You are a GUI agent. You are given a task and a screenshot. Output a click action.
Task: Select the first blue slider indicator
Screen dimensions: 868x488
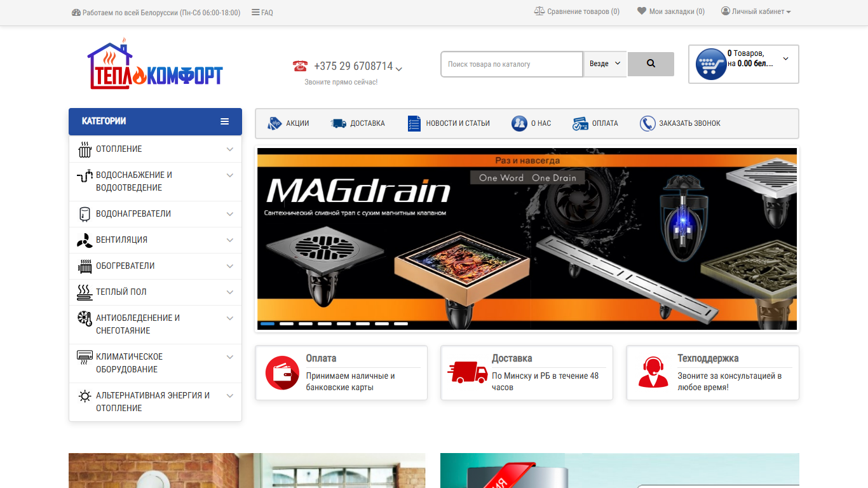(x=268, y=323)
